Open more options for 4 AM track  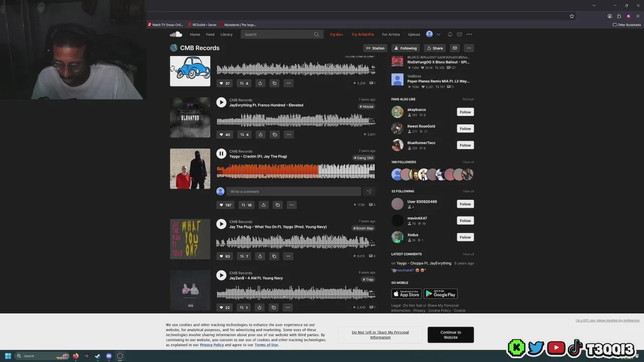(x=288, y=307)
